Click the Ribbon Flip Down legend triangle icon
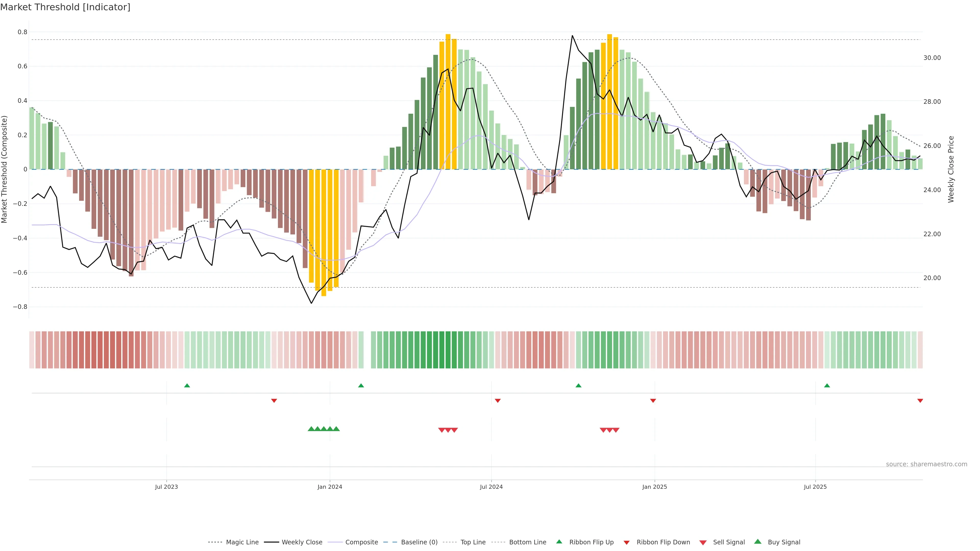Viewport: 980px width, 551px height. (x=627, y=543)
